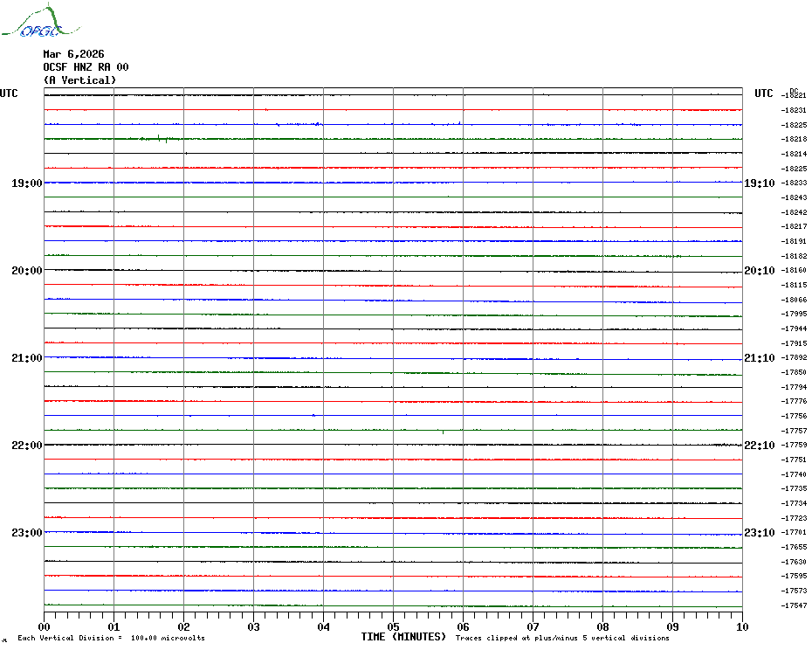Click the 19:10 time label
This screenshot has height=650, width=812.
pyautogui.click(x=760, y=183)
